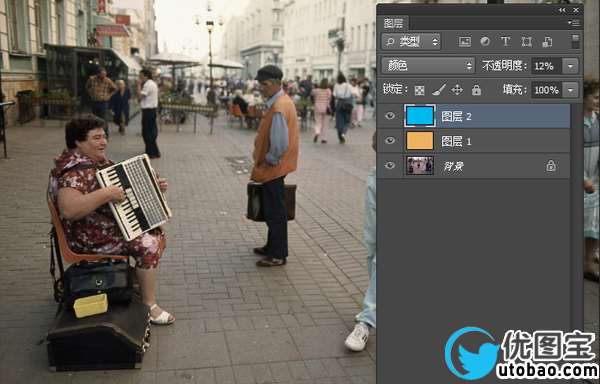The width and height of the screenshot is (600, 384).
Task: Open the fill slider arrow
Action: [570, 90]
